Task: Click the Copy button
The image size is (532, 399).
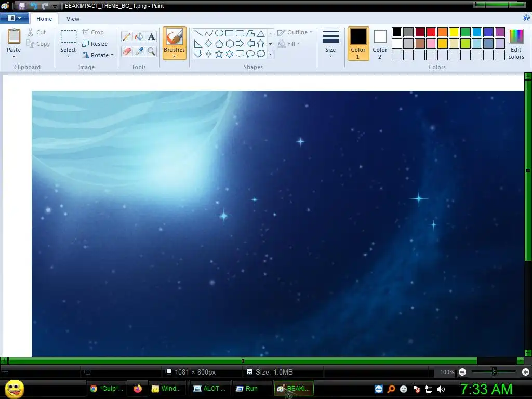Action: 38,44
